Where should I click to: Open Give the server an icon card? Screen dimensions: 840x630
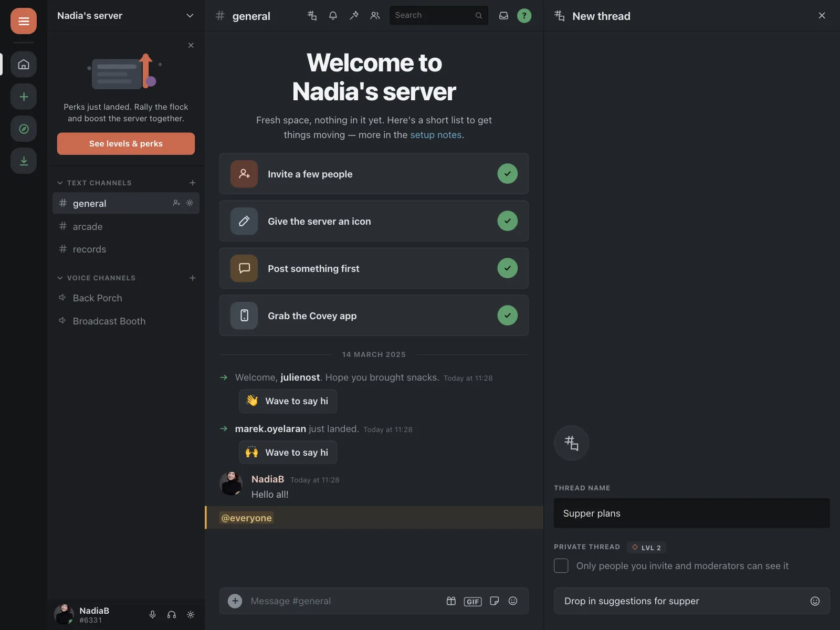tap(374, 221)
